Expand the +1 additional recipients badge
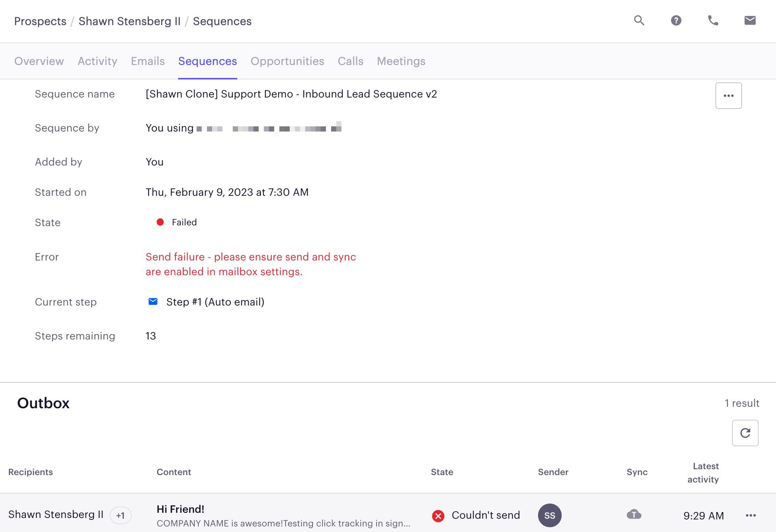The width and height of the screenshot is (776, 532). 120,515
